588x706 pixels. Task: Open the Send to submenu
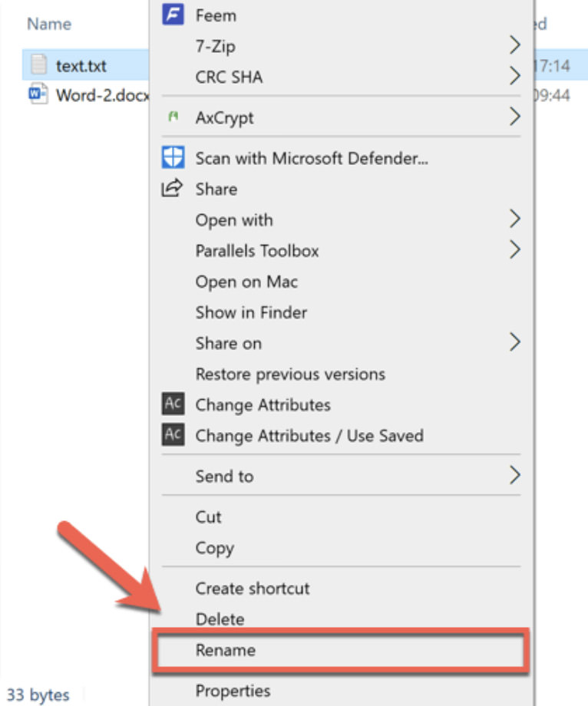click(514, 476)
